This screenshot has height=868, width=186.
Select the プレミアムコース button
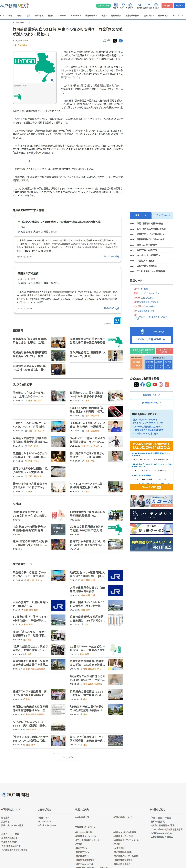tap(159, 365)
